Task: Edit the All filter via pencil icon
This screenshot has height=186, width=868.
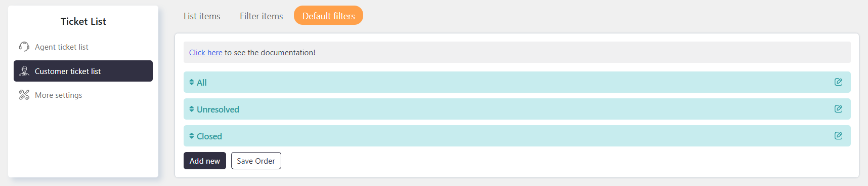Action: pos(838,82)
